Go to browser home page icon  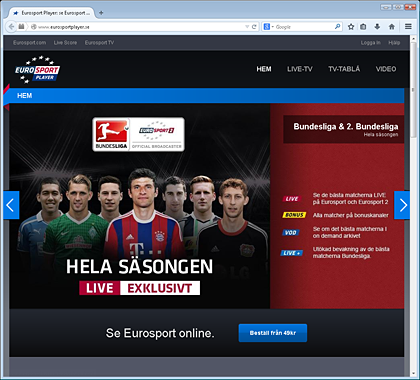pyautogui.click(x=392, y=27)
